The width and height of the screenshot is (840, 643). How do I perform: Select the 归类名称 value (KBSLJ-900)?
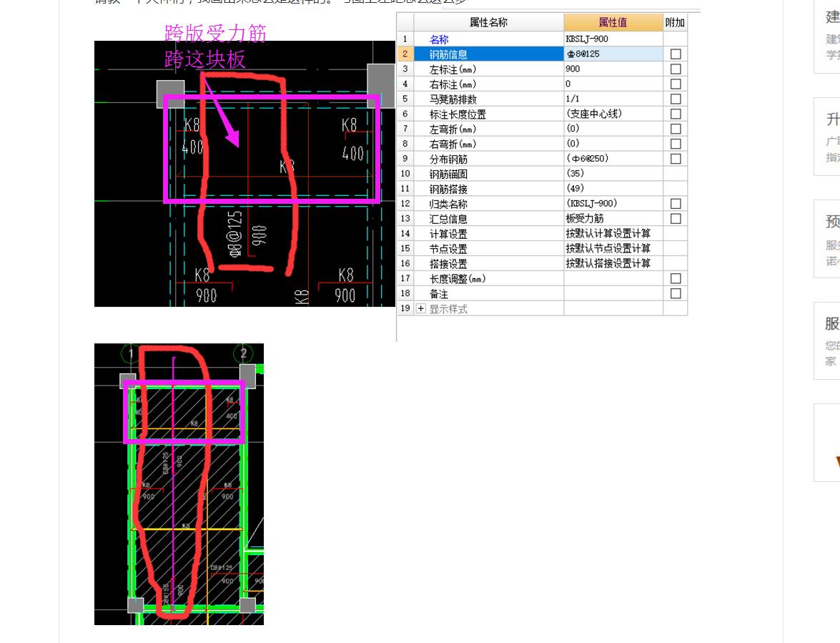[591, 204]
